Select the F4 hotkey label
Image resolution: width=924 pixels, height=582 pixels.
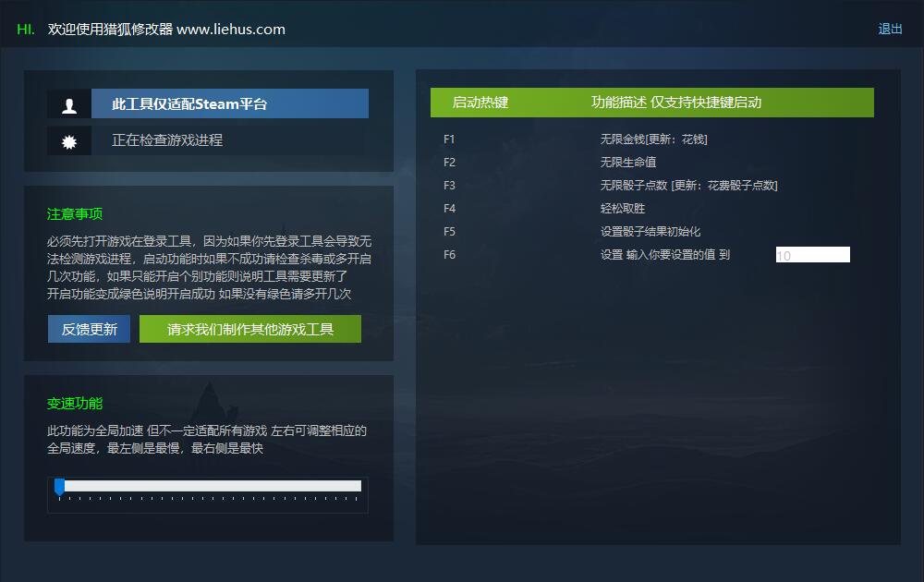click(x=449, y=208)
